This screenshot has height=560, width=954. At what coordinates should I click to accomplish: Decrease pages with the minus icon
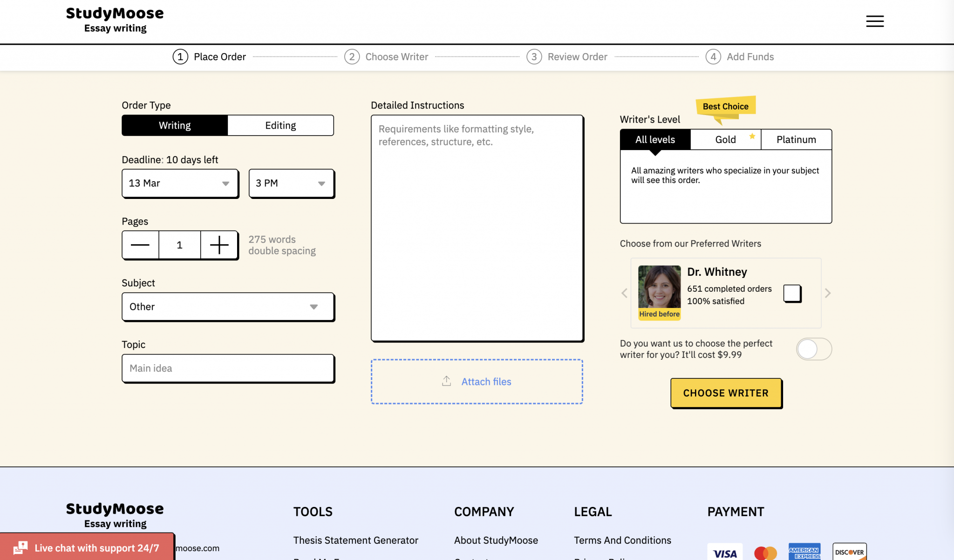tap(140, 245)
